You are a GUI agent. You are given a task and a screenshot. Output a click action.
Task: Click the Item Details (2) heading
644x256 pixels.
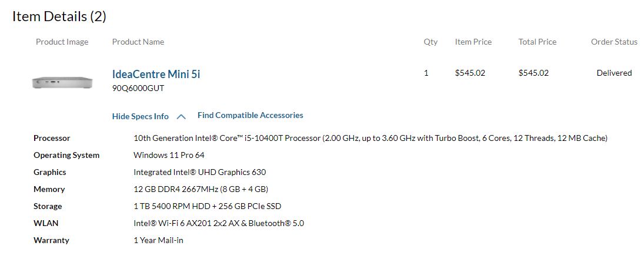pos(59,16)
